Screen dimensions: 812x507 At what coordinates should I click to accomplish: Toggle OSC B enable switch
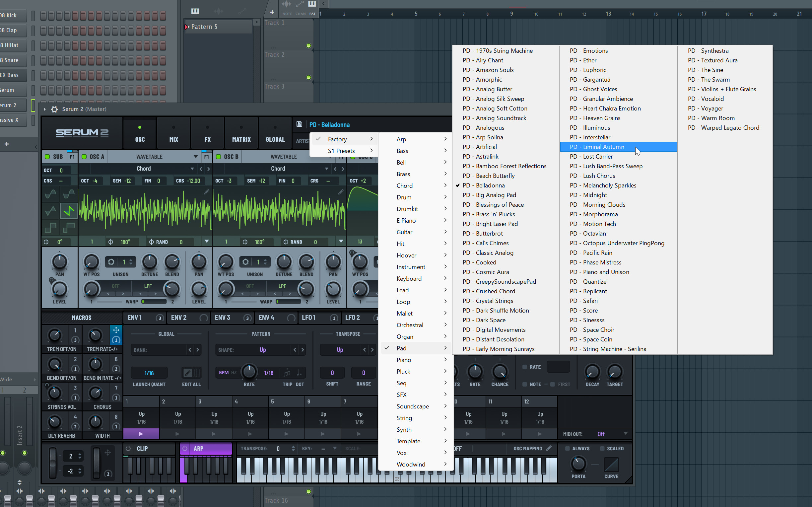click(x=219, y=157)
